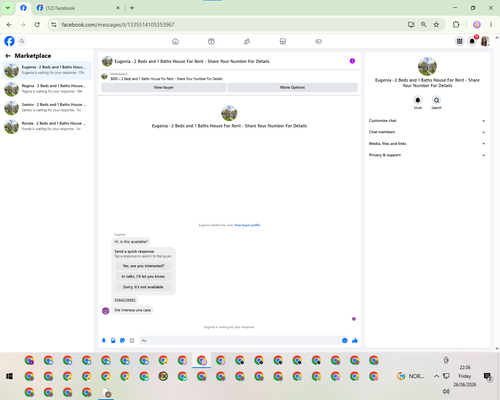Open the Windows Start button
The width and height of the screenshot is (500, 400).
9,376
